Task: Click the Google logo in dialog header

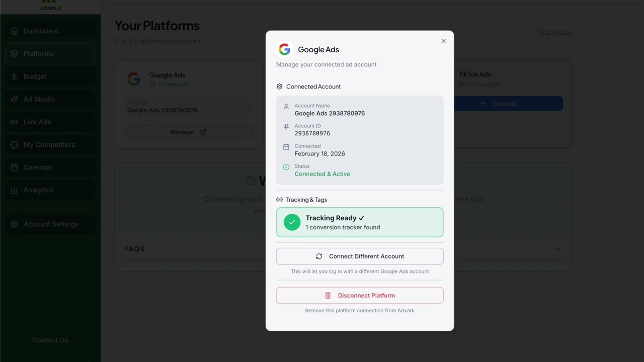Action: point(284,49)
